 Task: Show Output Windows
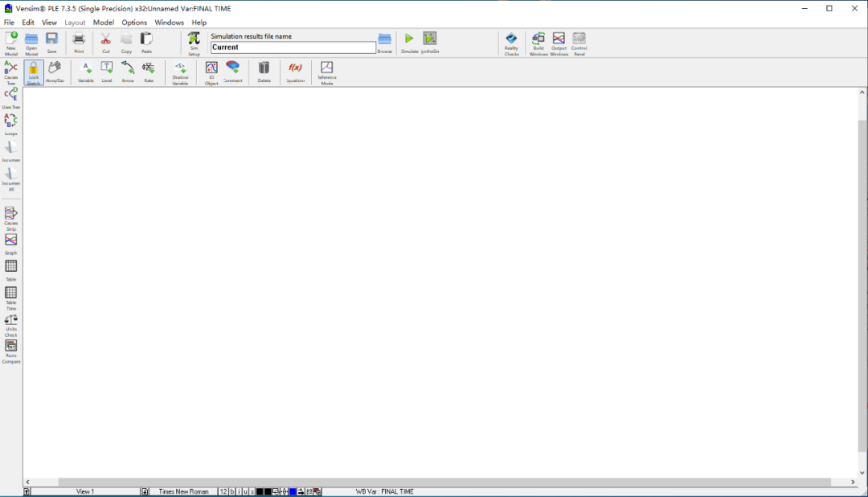pos(559,43)
